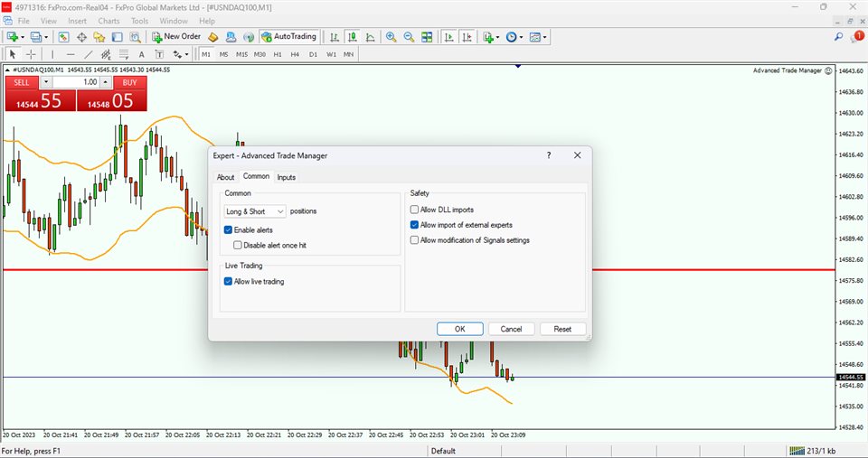
Task: Toggle chart auto scroll icon
Action: pos(449,37)
